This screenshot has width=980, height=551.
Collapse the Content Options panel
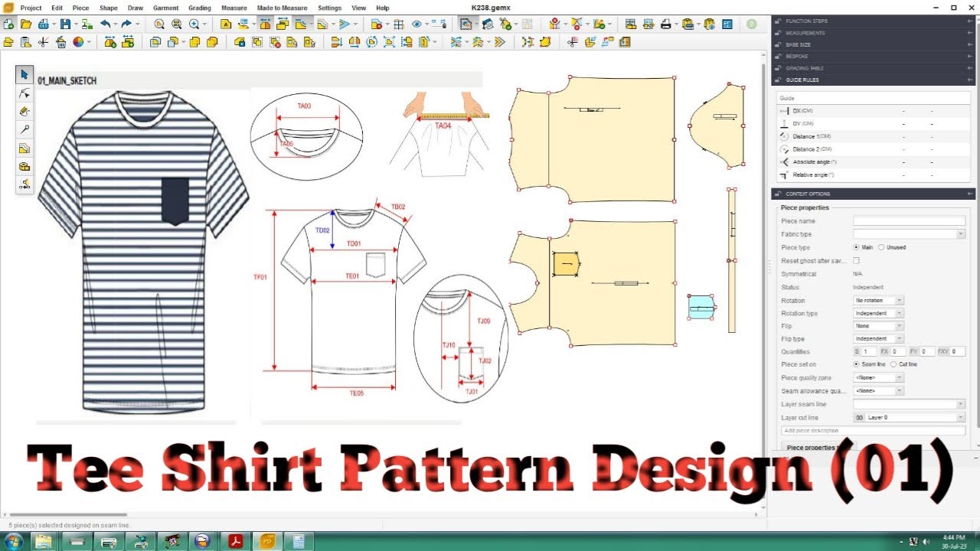873,194
